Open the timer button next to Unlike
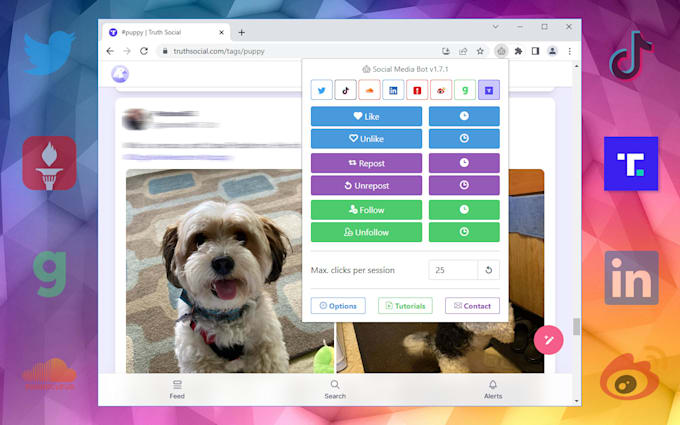This screenshot has width=680, height=425. [x=464, y=139]
